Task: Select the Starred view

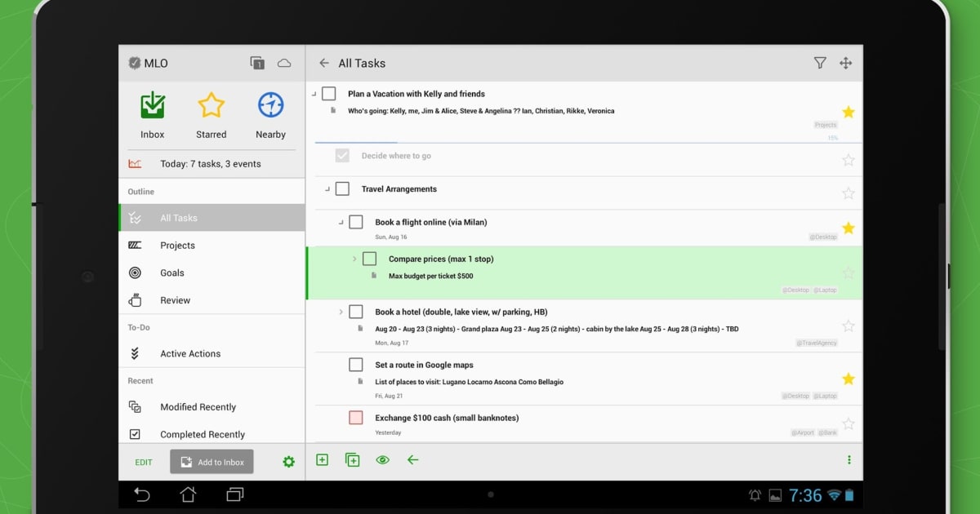Action: pos(211,114)
